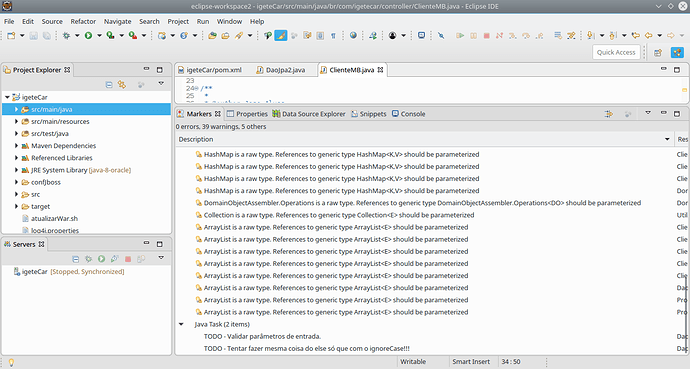Collapse All in Project Explorer
This screenshot has height=369, width=690.
pyautogui.click(x=109, y=84)
